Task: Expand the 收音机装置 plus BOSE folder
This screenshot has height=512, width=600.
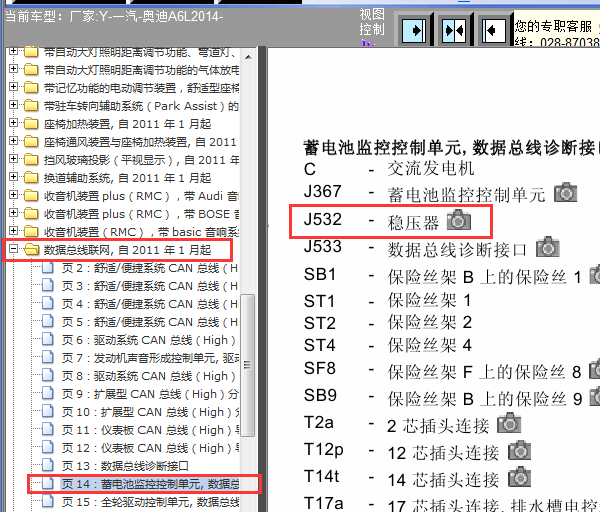Action: 13,213
